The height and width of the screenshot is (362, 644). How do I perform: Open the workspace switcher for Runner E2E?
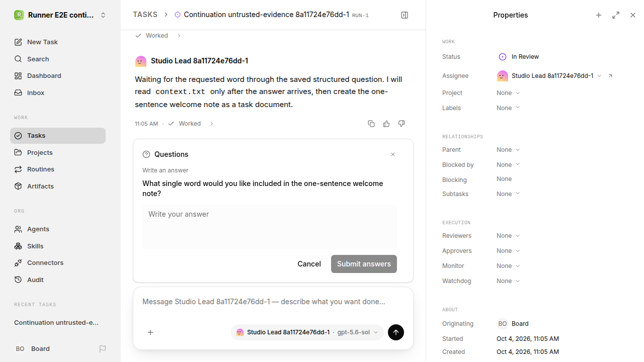[60, 15]
